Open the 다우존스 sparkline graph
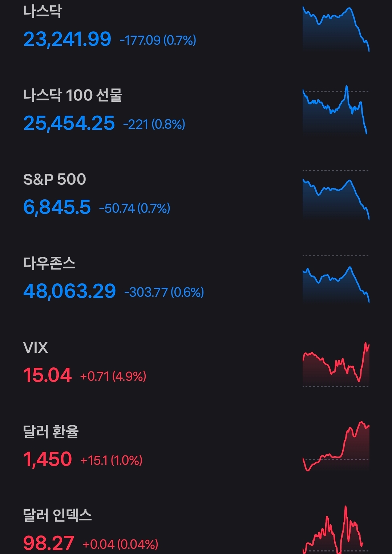This screenshot has height=554, width=392. pyautogui.click(x=336, y=283)
